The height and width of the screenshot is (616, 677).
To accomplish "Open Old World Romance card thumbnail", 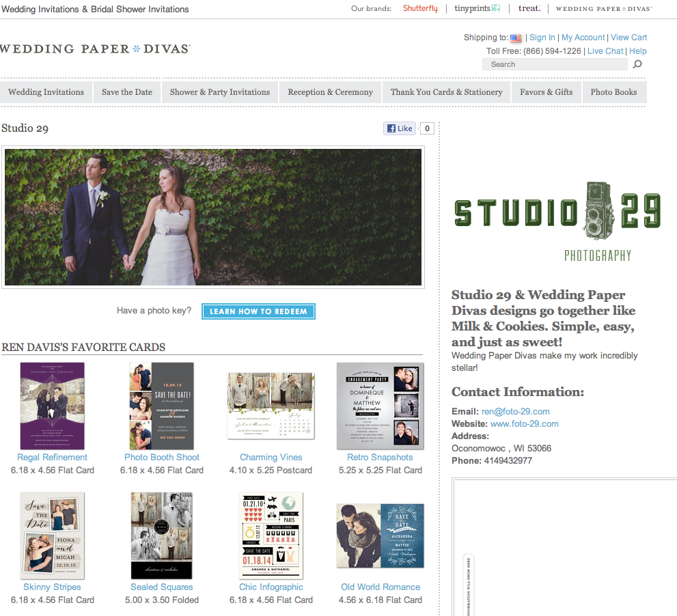I will click(x=381, y=535).
